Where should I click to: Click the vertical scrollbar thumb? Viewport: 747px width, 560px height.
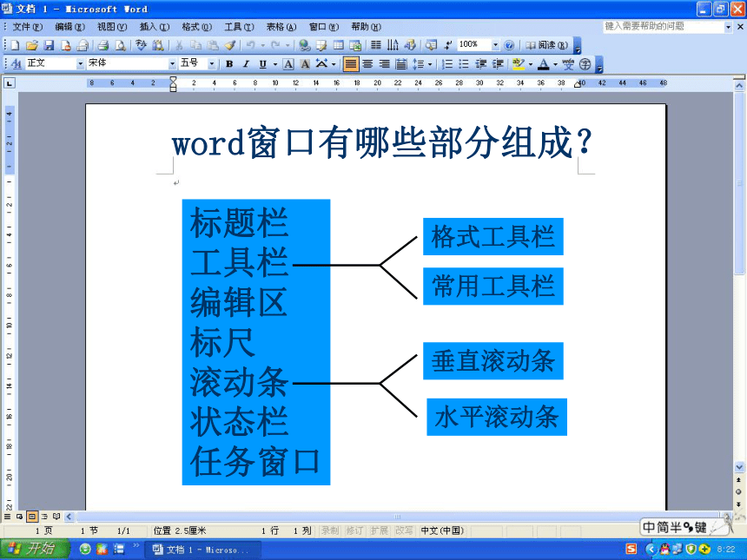739,183
